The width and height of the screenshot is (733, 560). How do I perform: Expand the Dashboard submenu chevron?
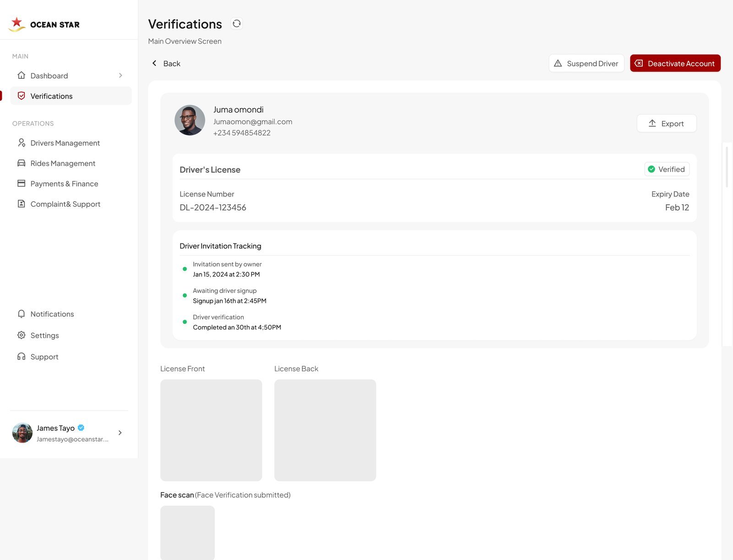click(x=120, y=75)
